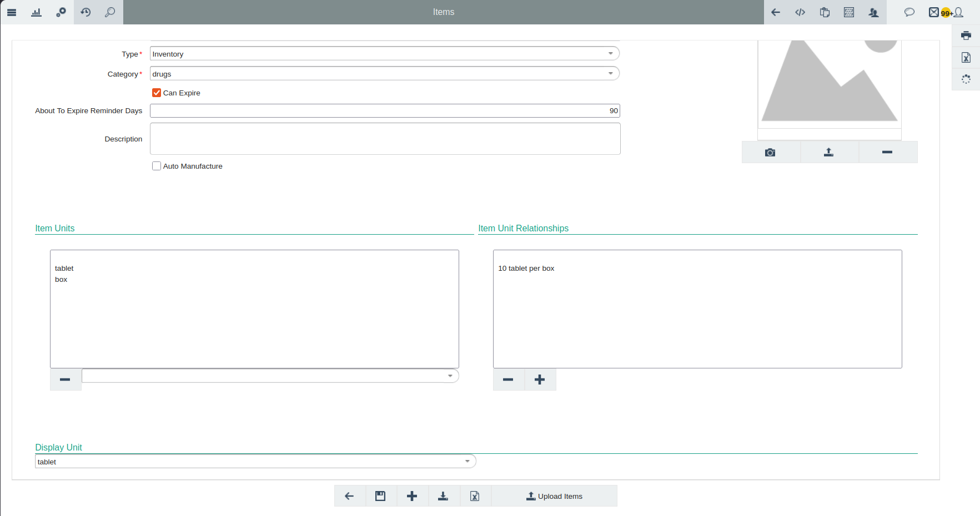Take photo with camera icon
Viewport: 980px width, 516px height.
pyautogui.click(x=771, y=152)
